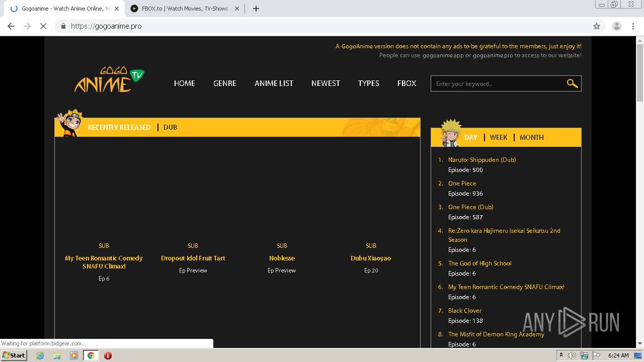Open File Explorer from taskbar

point(57,355)
